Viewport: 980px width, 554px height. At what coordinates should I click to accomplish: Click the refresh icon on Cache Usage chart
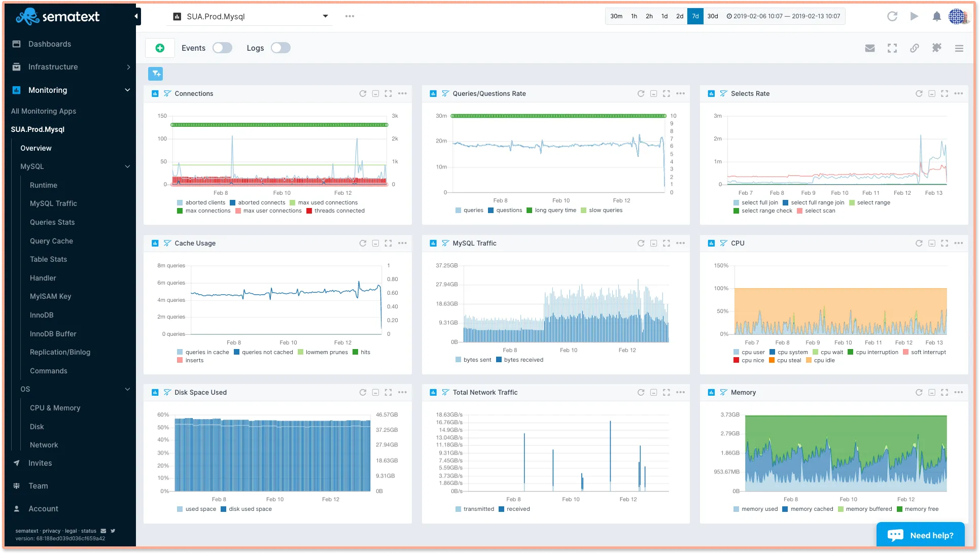(363, 243)
